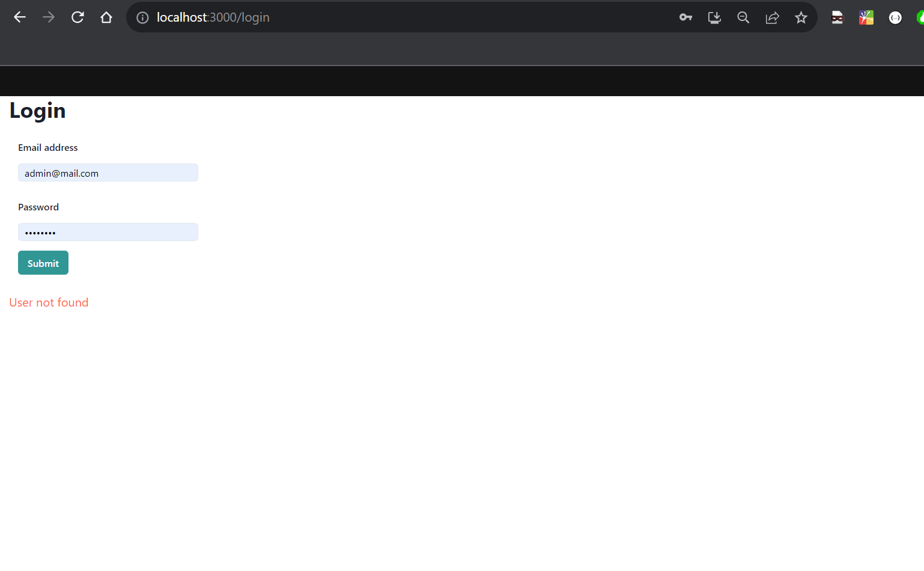Viewport: 924px width, 571px height.
Task: Click the home button
Action: coord(106,17)
